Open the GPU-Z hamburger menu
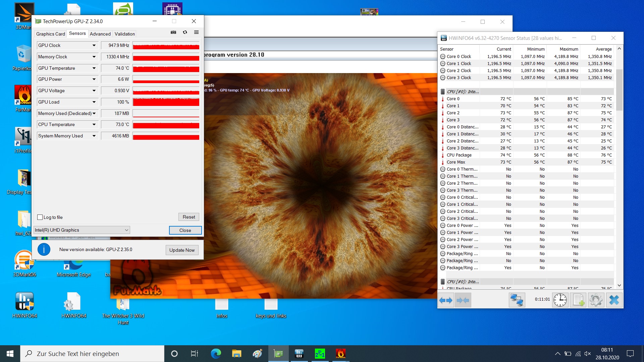644x362 pixels. click(x=196, y=32)
